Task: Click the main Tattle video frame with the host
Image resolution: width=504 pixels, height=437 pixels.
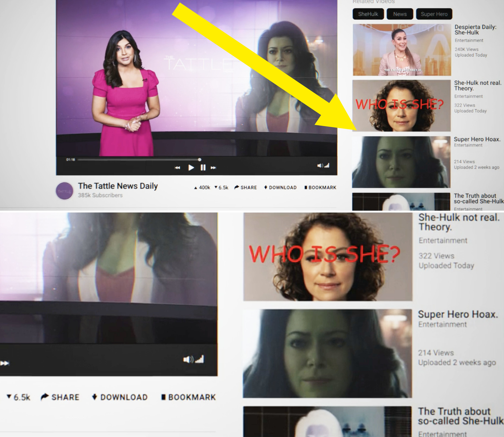Action: point(197,78)
